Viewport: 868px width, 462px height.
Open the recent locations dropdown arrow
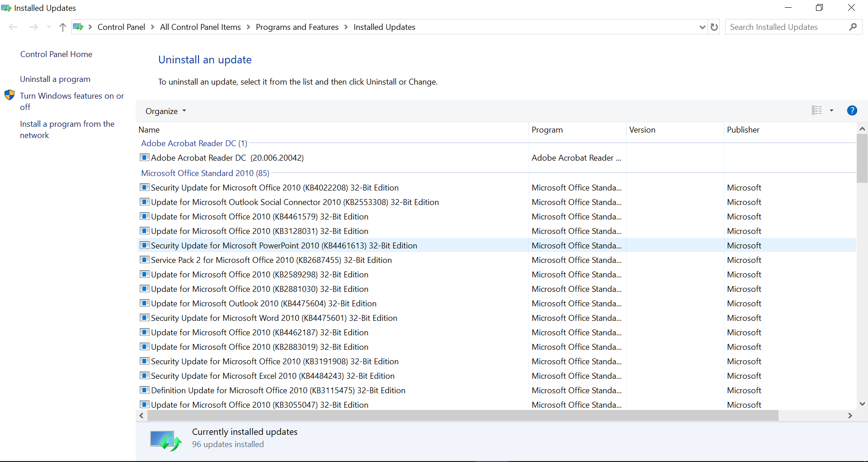click(x=49, y=27)
